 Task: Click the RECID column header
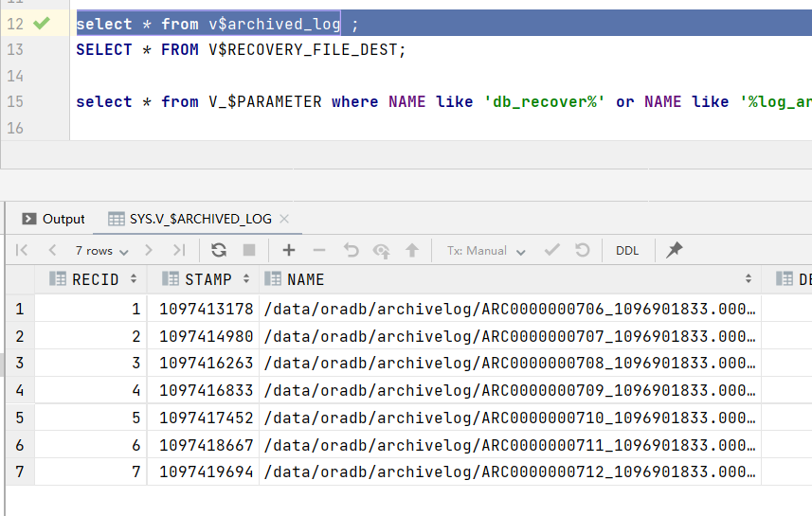click(x=91, y=279)
